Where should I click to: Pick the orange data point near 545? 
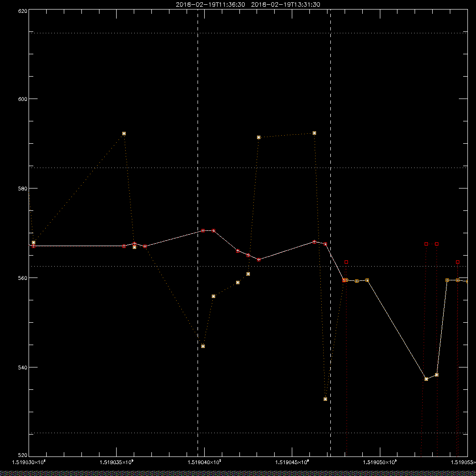pos(203,347)
